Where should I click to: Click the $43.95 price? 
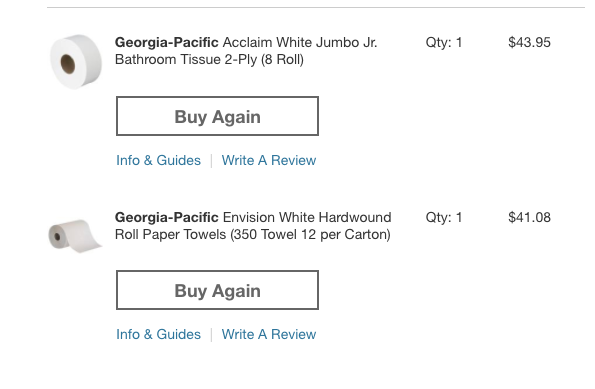coord(529,42)
